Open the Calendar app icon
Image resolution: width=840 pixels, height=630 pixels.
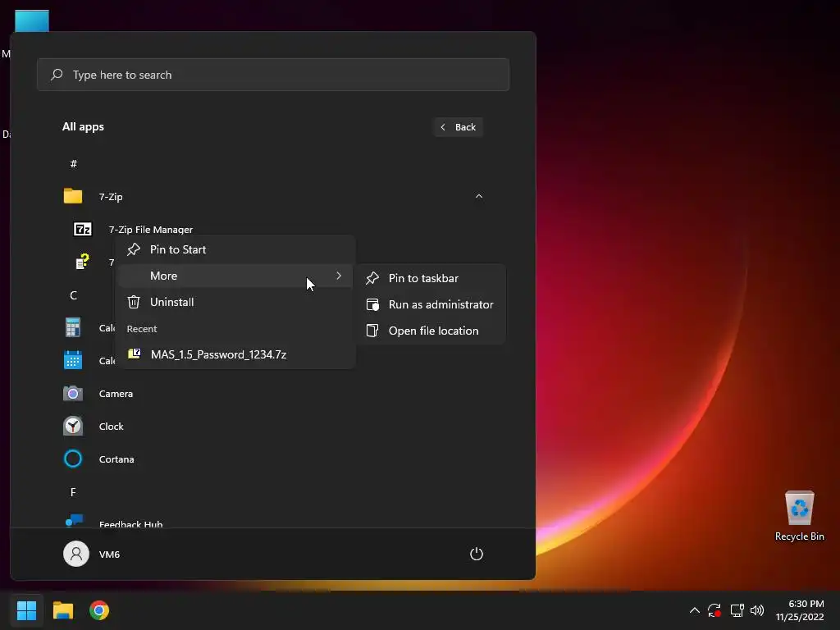pyautogui.click(x=73, y=360)
